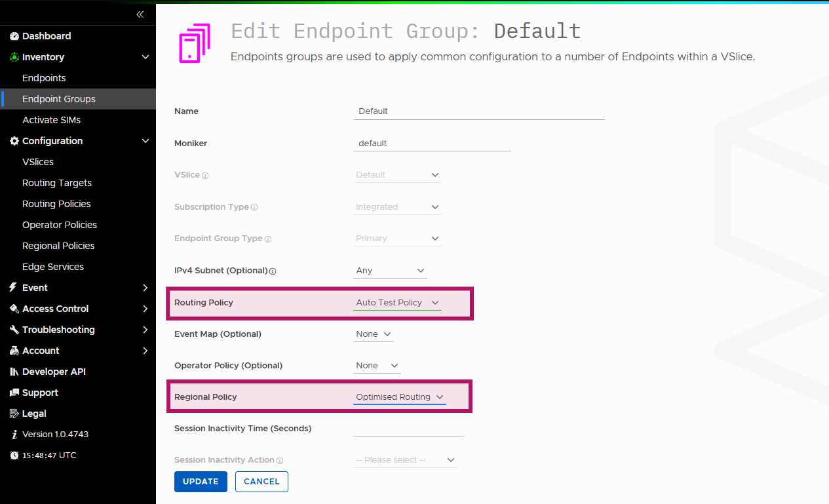Collapse the sidebar with double-chevron icon
Image resolution: width=829 pixels, height=504 pixels.
(x=140, y=14)
